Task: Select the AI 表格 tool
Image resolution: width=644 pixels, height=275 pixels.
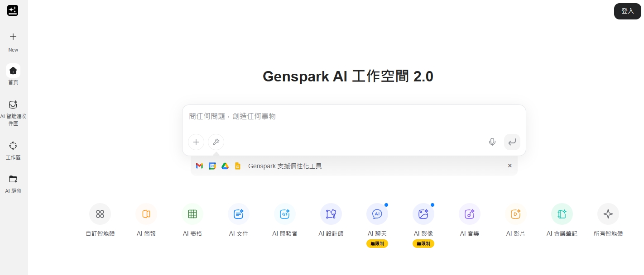Action: coord(192,220)
